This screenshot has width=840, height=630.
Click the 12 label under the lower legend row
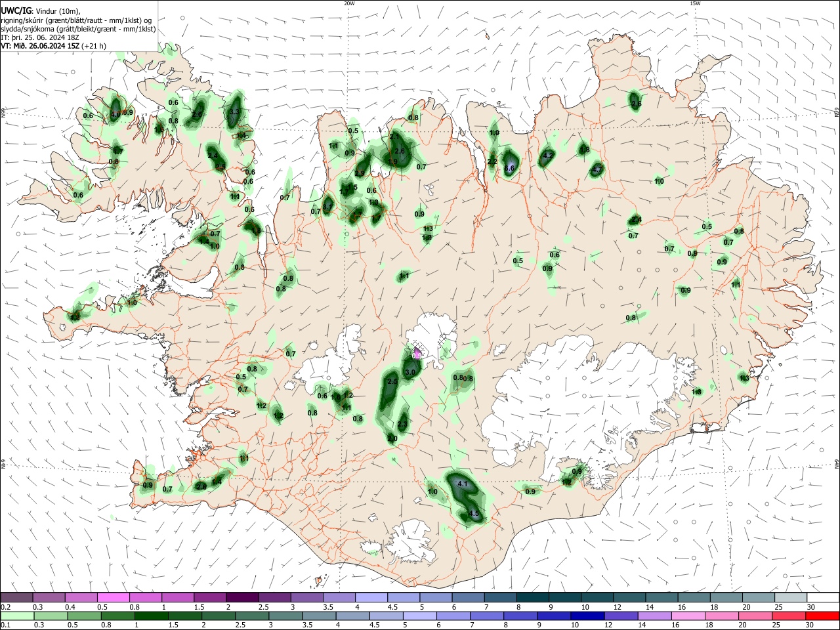[x=608, y=625]
